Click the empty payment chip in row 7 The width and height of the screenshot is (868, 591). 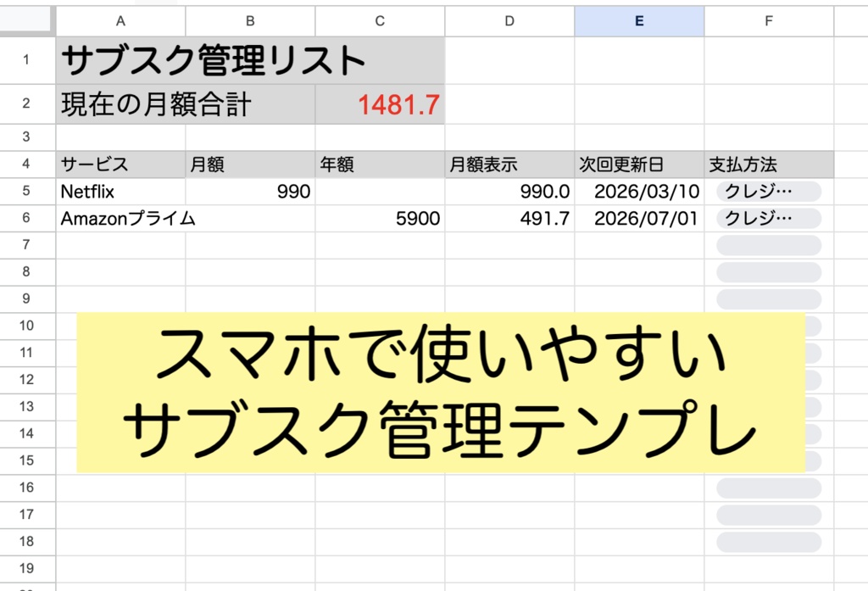point(767,245)
